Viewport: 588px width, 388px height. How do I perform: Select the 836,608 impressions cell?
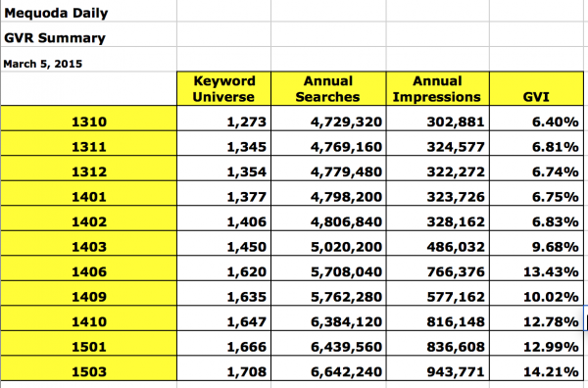click(x=438, y=343)
